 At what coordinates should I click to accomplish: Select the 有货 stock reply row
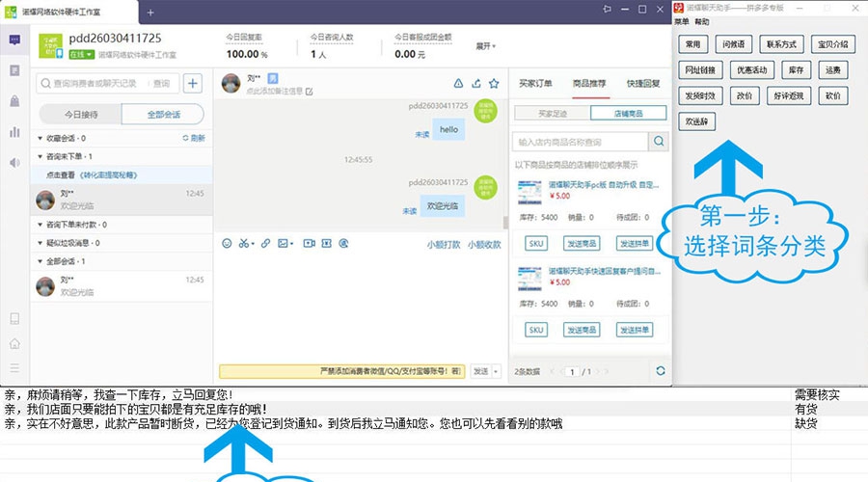pos(434,409)
